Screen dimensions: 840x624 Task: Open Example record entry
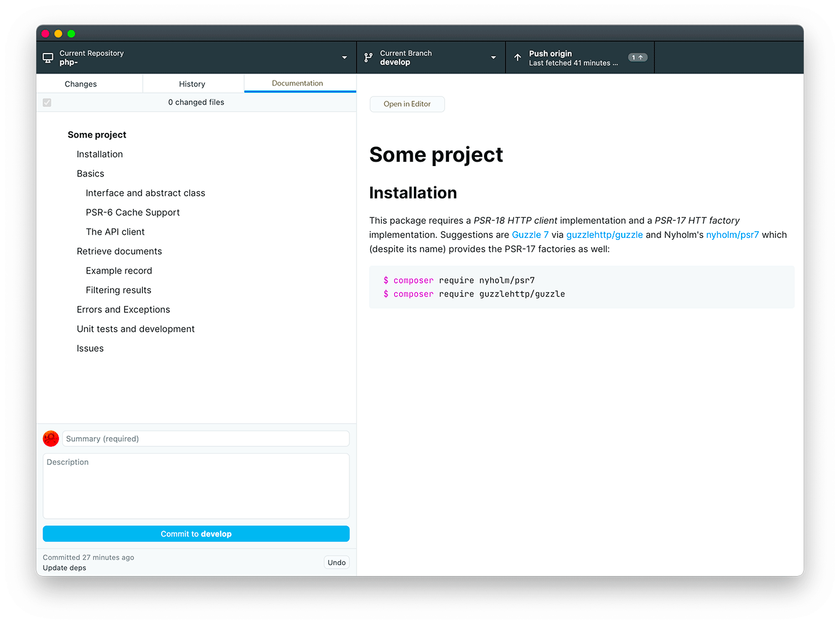click(x=119, y=271)
